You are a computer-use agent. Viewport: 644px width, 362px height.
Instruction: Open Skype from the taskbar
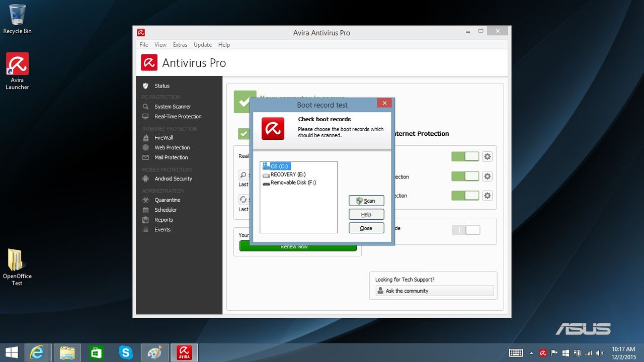126,352
